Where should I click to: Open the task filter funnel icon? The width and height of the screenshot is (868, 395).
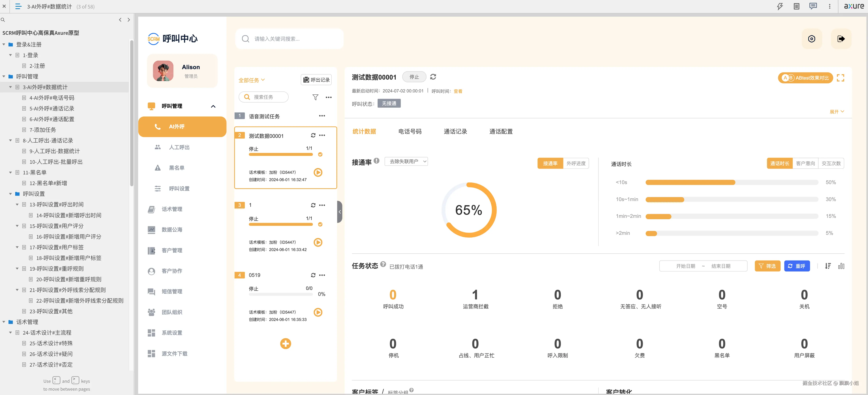(315, 97)
